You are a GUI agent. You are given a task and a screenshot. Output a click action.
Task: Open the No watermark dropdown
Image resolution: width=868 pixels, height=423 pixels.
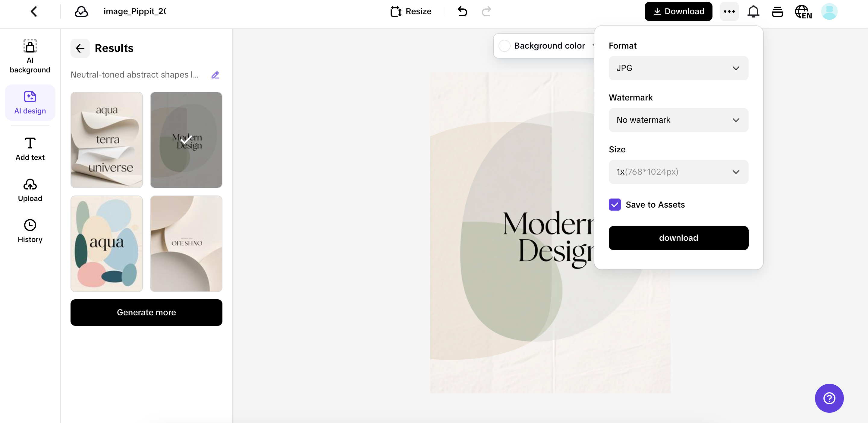pos(678,120)
